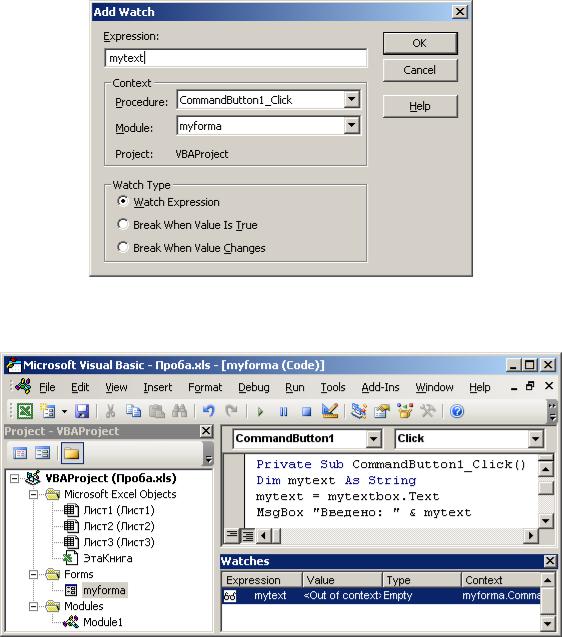This screenshot has height=637, width=562.
Task: Close the Watches window
Action: (x=549, y=561)
